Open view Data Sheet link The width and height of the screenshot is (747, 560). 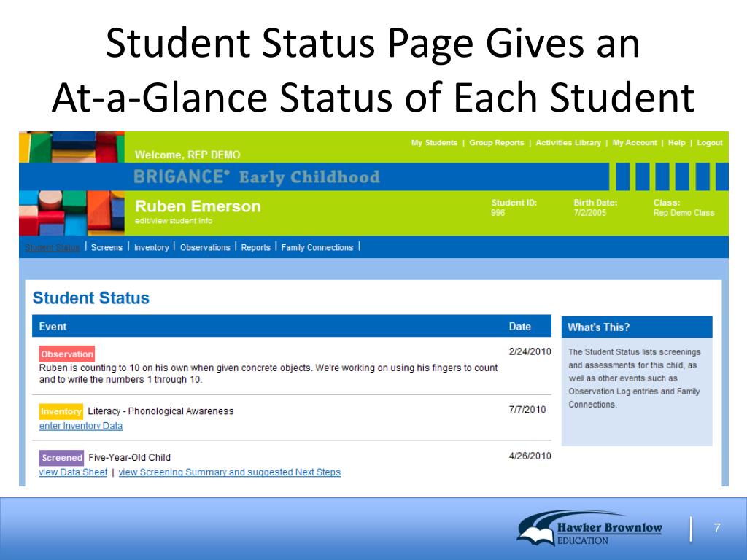coord(73,472)
